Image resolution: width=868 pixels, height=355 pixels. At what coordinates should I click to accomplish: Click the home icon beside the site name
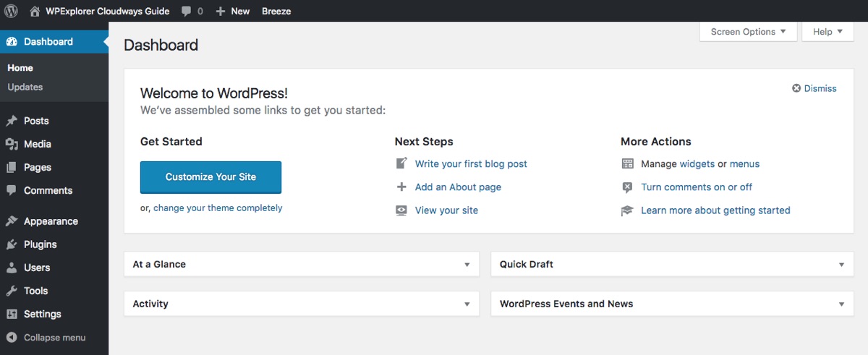(x=35, y=11)
